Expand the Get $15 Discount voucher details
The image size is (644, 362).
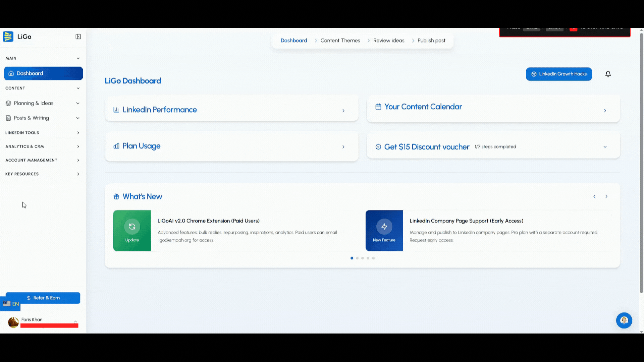point(605,146)
